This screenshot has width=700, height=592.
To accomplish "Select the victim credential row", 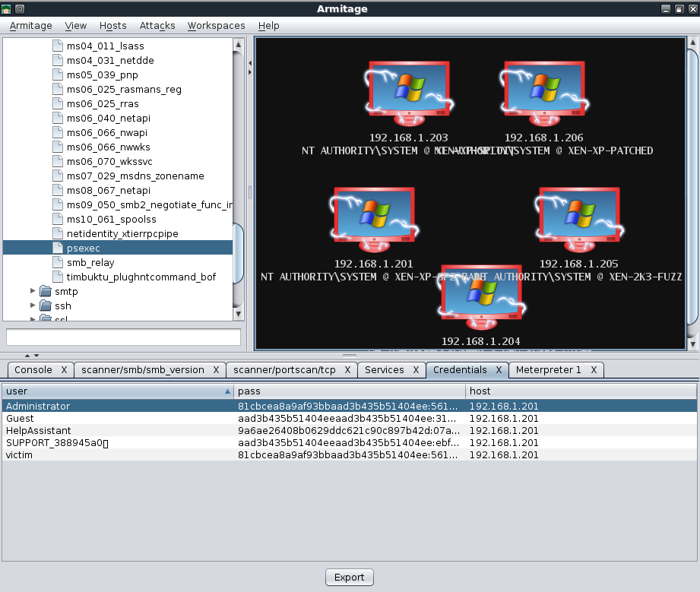I will tap(349, 455).
